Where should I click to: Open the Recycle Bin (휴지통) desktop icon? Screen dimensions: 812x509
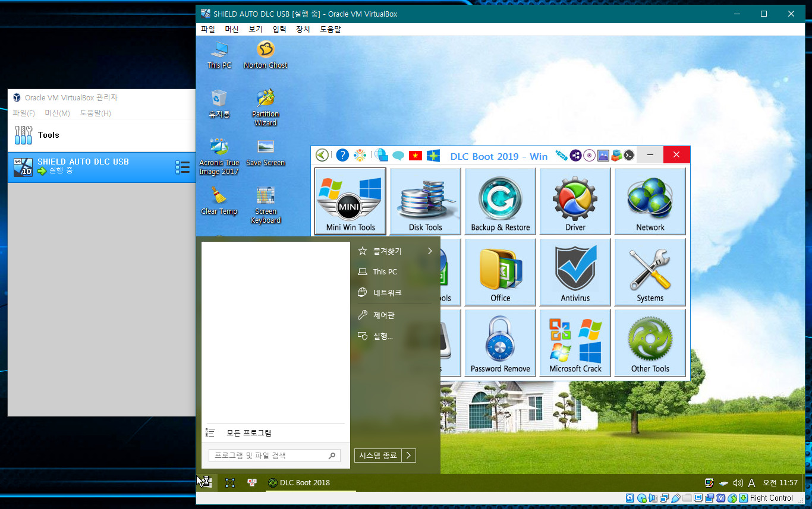click(219, 103)
